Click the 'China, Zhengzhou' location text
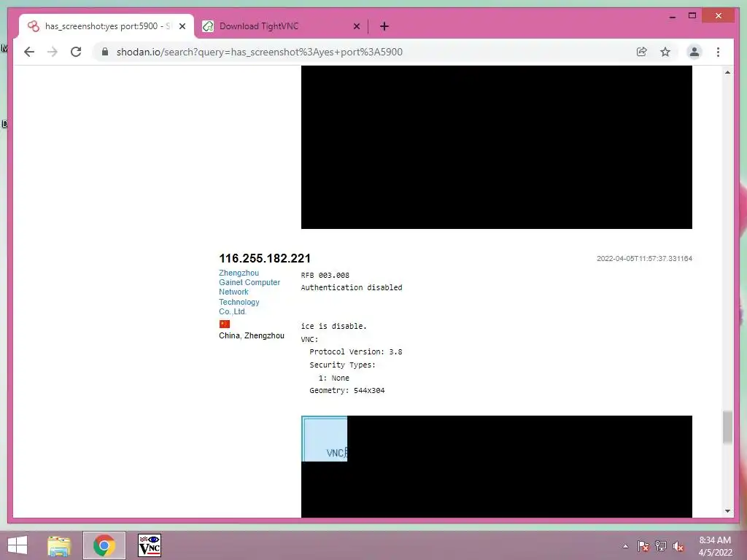Screen dimensions: 747x560 [x=252, y=335]
